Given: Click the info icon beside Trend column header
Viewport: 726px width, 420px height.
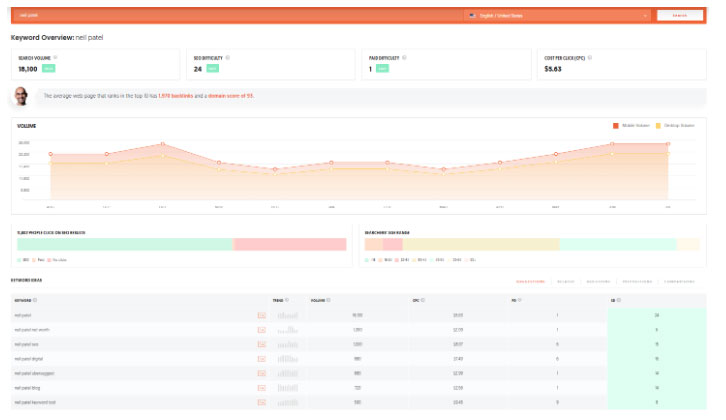Looking at the screenshot, I should [287, 300].
